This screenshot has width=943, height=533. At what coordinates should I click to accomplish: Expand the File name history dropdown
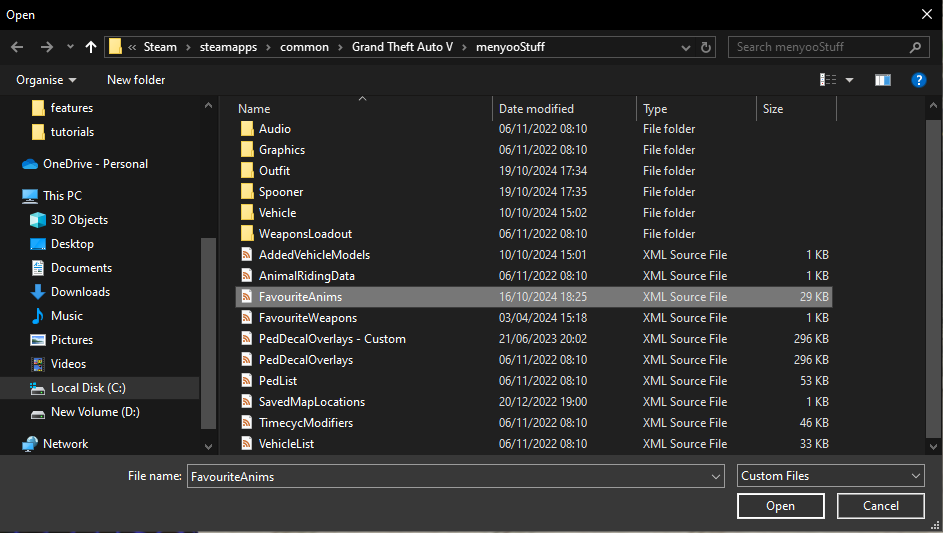coord(714,477)
